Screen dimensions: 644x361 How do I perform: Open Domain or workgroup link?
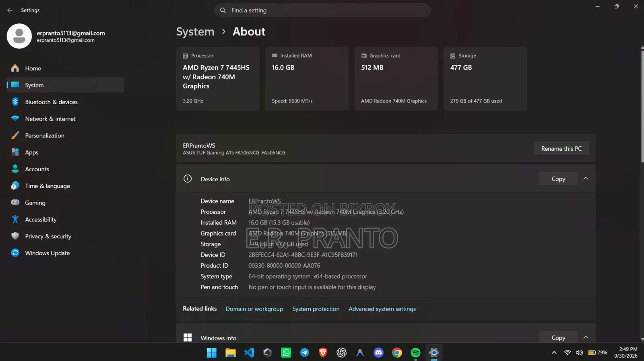pyautogui.click(x=254, y=309)
